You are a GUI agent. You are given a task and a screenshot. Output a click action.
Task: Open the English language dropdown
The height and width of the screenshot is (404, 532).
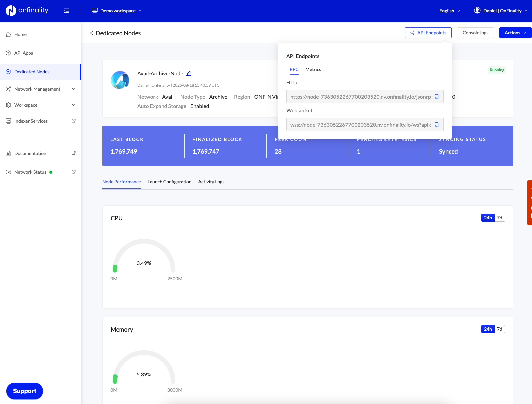449,11
